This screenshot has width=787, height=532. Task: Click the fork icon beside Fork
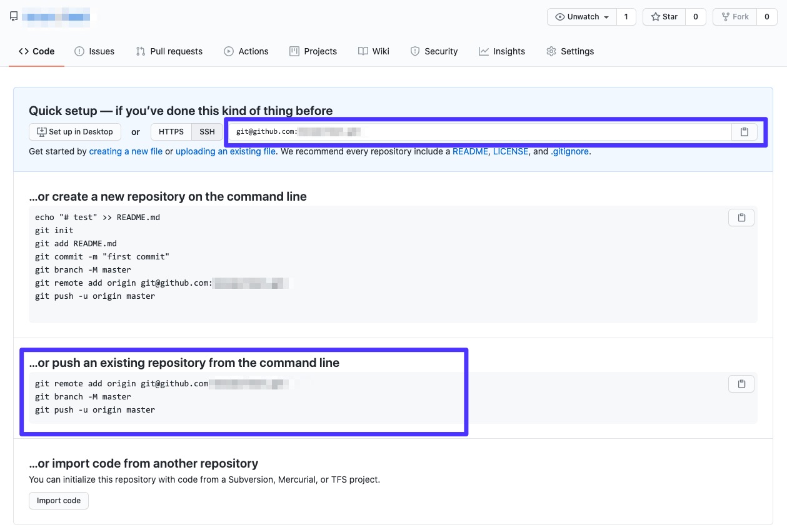tap(725, 16)
